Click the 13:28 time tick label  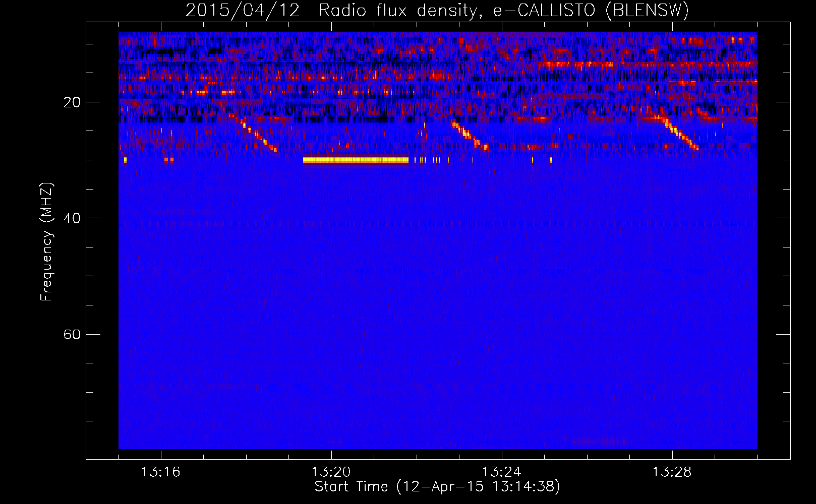point(672,472)
